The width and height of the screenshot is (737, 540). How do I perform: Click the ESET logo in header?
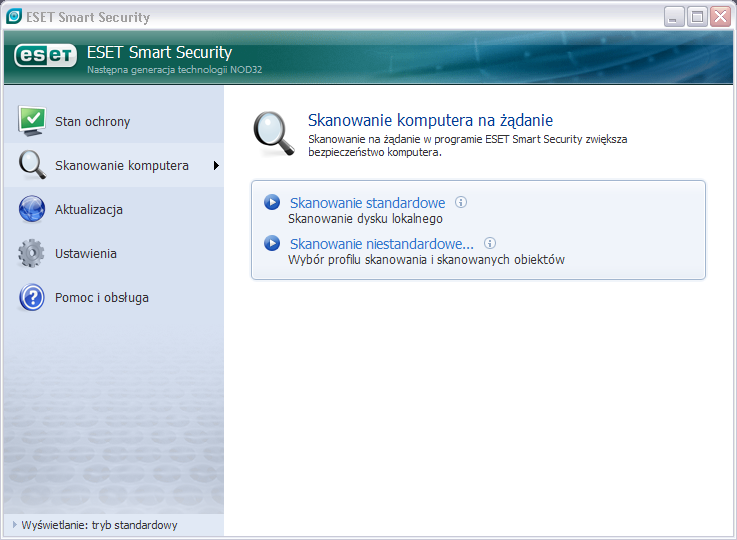(x=45, y=55)
